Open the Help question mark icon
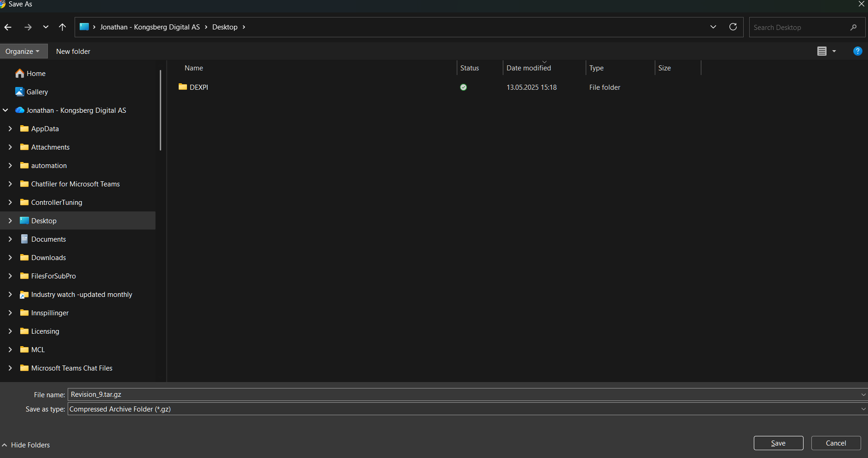 [857, 51]
